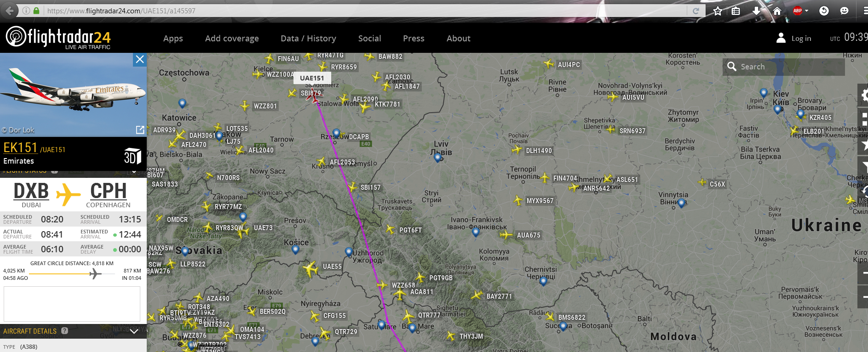The height and width of the screenshot is (352, 868).
Task: Click the Log in link
Action: tap(801, 39)
